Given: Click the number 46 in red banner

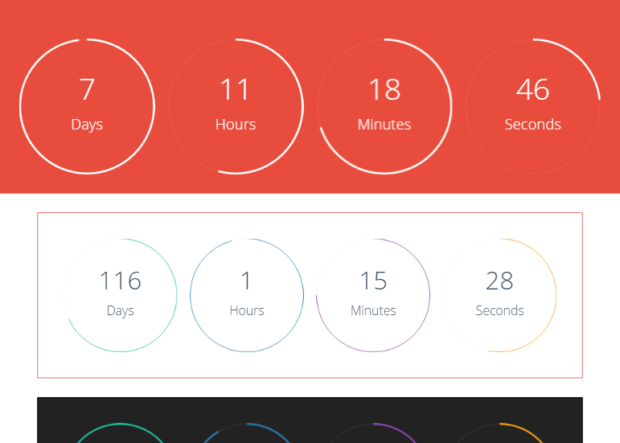Looking at the screenshot, I should click(533, 89).
